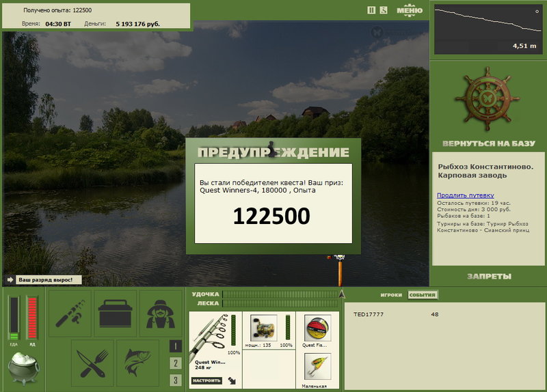547x392 pixels.
Task: Select tackle slot 2
Action: [x=176, y=363]
